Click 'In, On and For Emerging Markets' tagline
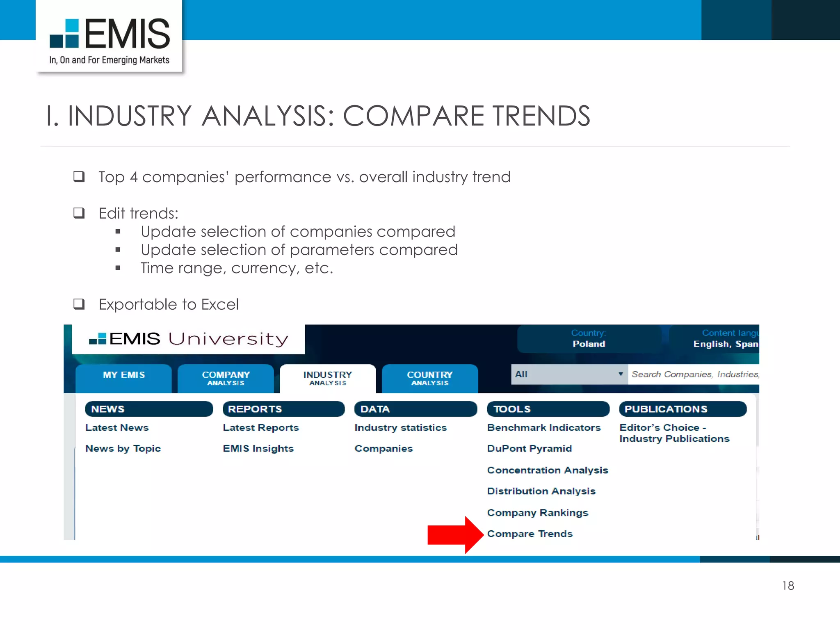This screenshot has width=840, height=630. 109,60
